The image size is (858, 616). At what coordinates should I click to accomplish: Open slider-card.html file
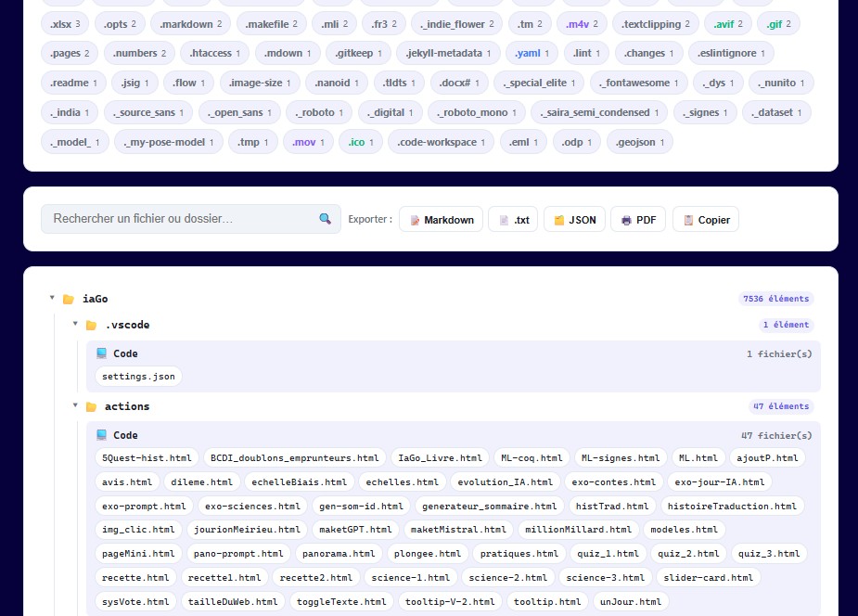click(x=709, y=578)
